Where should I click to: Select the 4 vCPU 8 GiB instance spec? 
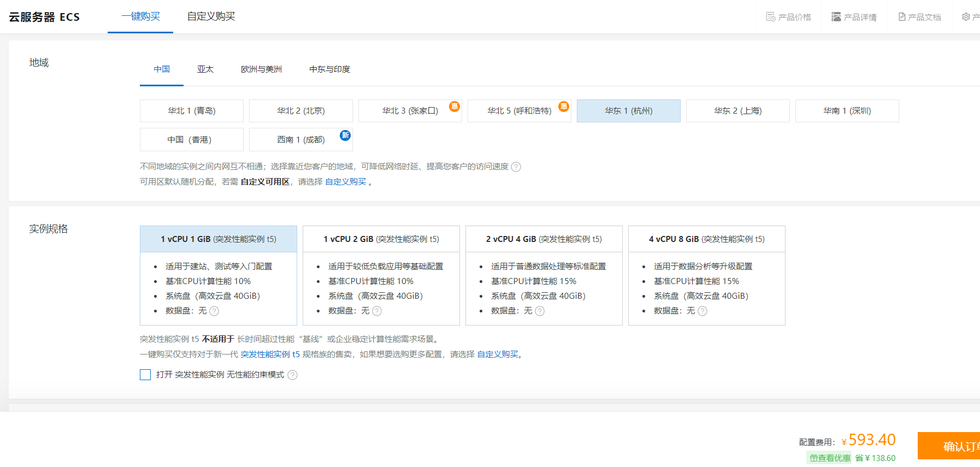pyautogui.click(x=707, y=275)
